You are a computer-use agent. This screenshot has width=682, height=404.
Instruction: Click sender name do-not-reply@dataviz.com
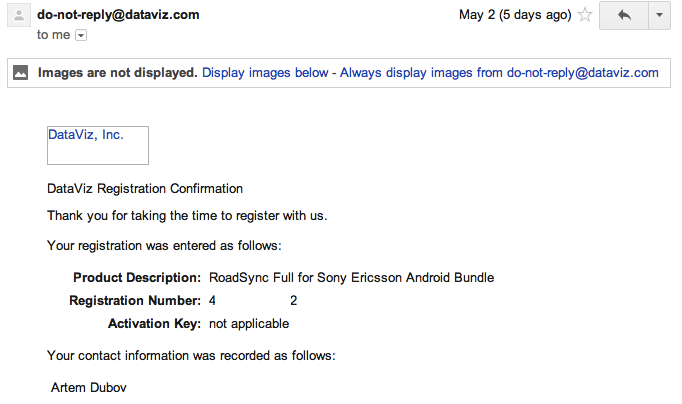pos(118,15)
